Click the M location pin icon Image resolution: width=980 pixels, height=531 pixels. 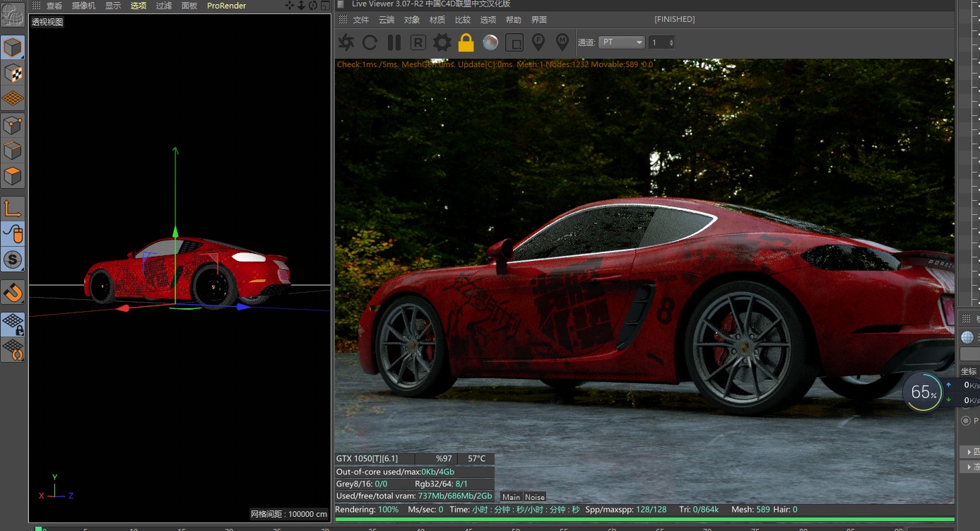(562, 42)
